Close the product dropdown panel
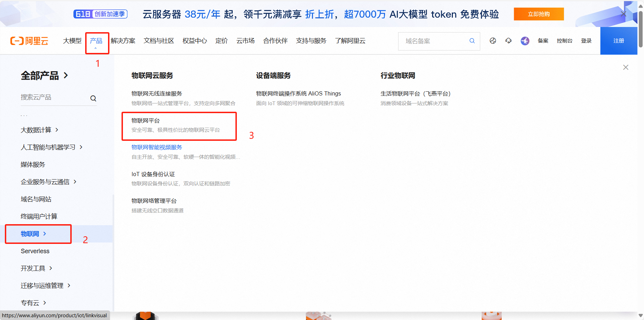 point(626,67)
